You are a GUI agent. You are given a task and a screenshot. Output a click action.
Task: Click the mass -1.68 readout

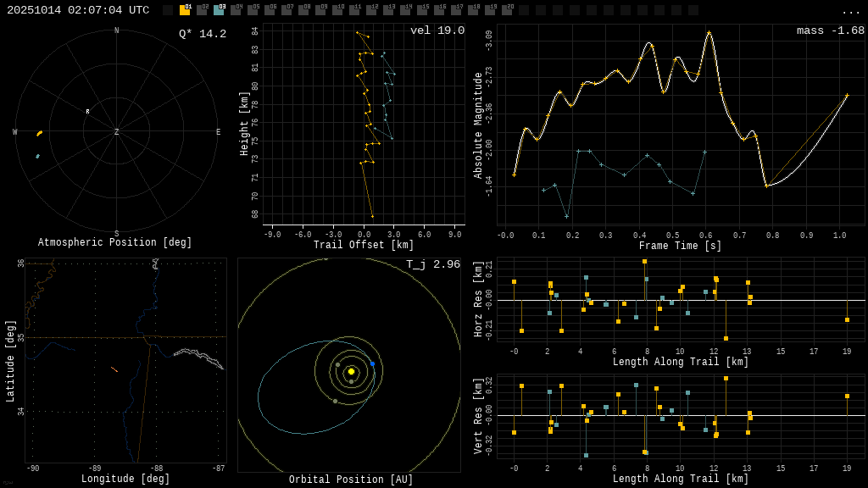(830, 30)
